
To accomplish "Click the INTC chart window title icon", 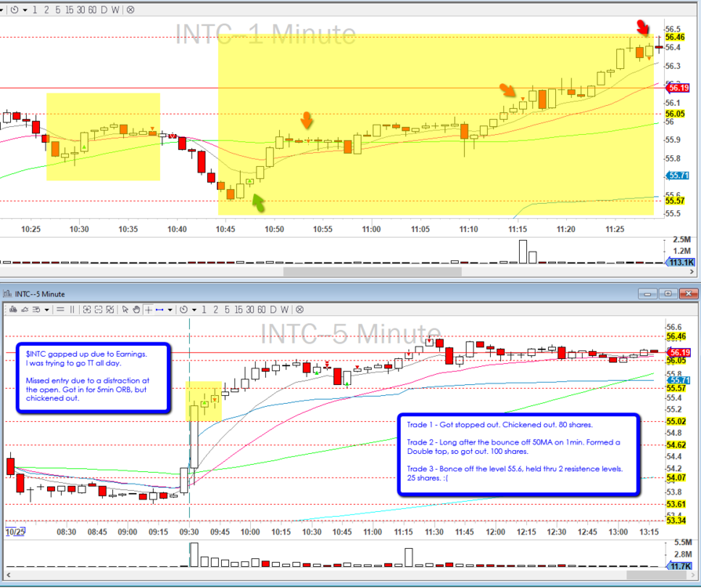I will tap(9, 293).
